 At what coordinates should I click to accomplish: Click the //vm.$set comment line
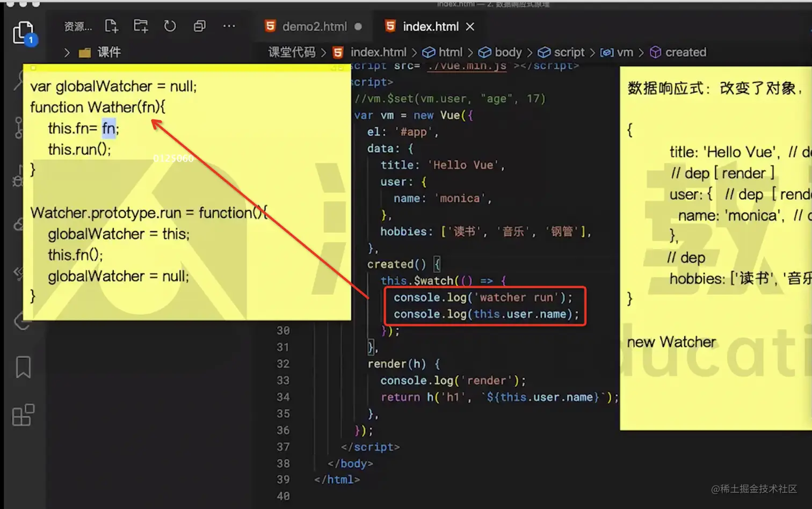coord(450,99)
